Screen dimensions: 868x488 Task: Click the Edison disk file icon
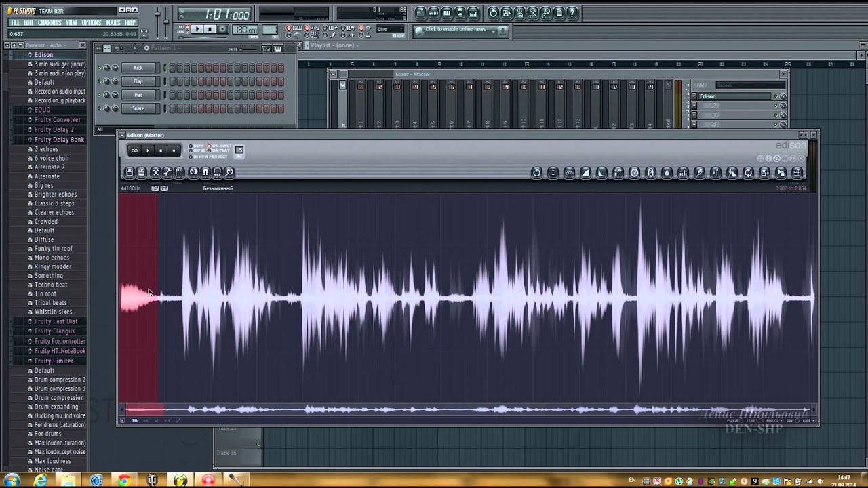130,172
